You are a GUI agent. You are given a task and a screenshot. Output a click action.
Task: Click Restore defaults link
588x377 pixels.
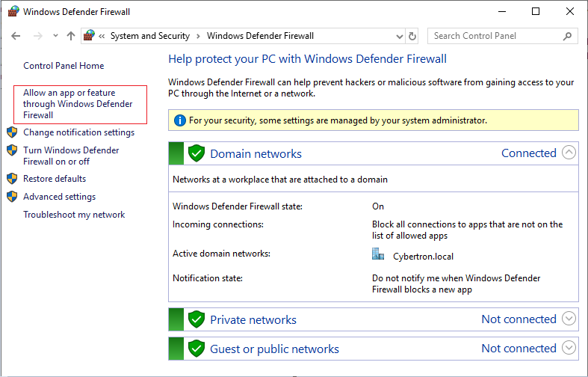[x=55, y=179]
